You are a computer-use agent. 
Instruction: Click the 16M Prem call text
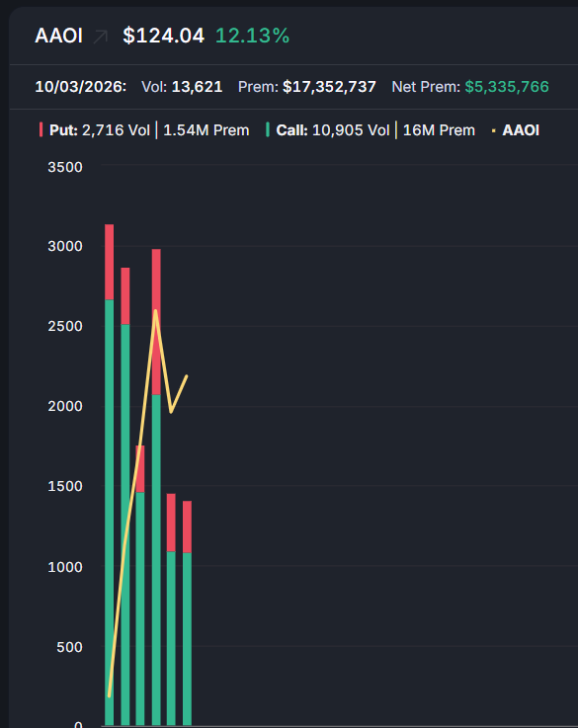pyautogui.click(x=440, y=130)
